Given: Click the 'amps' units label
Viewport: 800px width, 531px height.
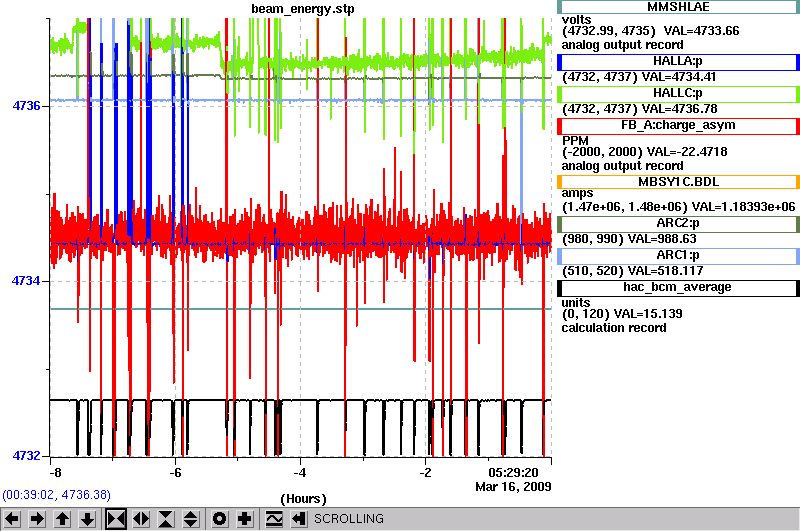Looking at the screenshot, I should (x=578, y=193).
